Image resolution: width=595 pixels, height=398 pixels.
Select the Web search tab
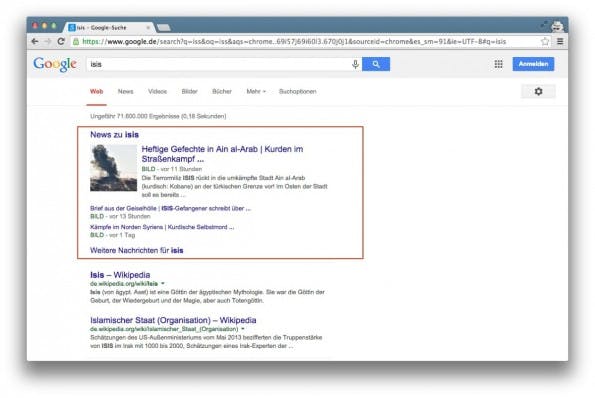[x=96, y=91]
